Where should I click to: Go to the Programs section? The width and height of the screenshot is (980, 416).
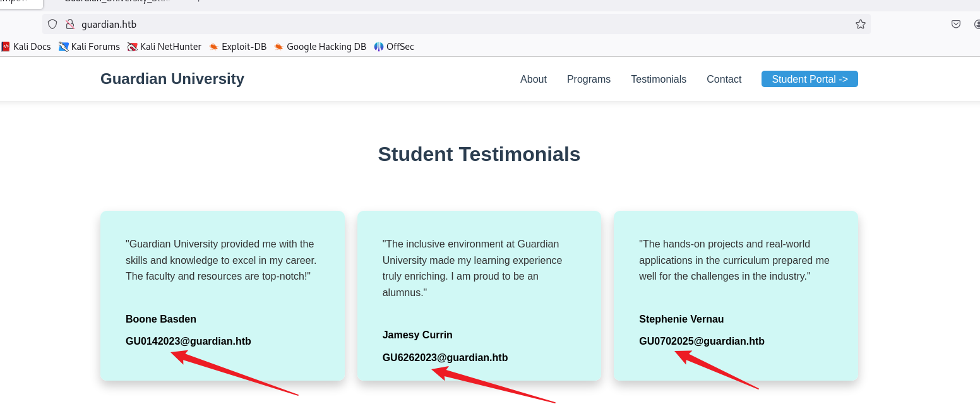(589, 79)
